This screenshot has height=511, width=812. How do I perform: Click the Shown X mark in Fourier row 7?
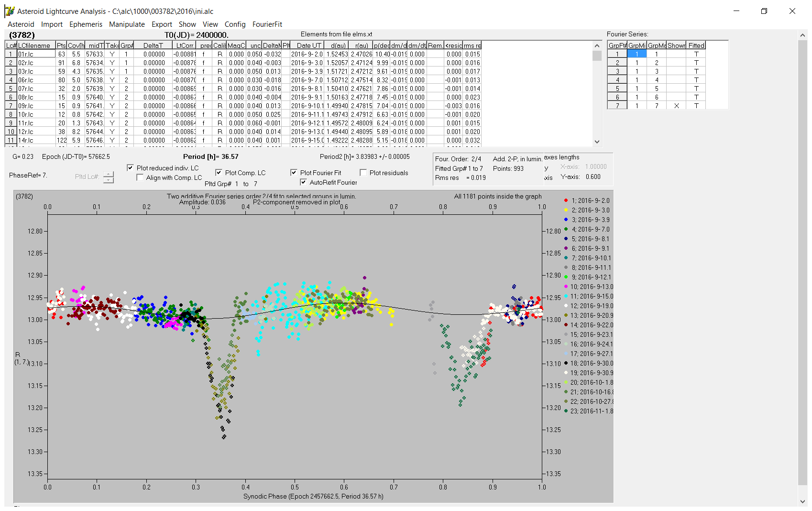676,106
